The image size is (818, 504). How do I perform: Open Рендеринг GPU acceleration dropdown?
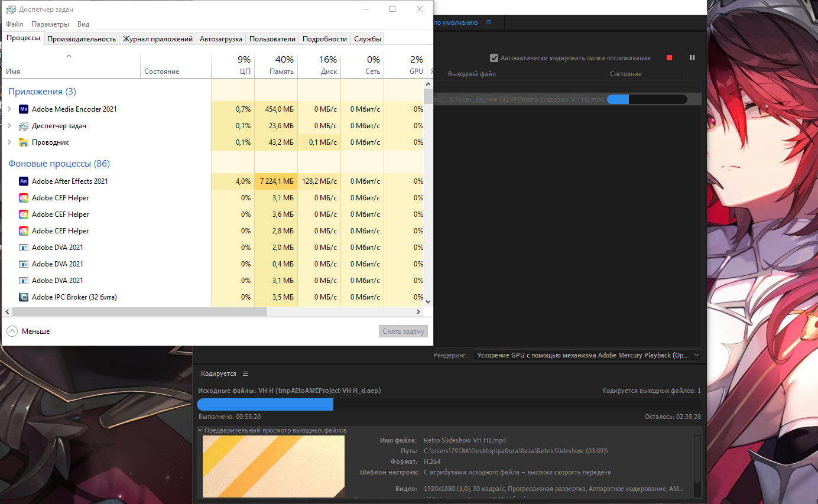587,355
